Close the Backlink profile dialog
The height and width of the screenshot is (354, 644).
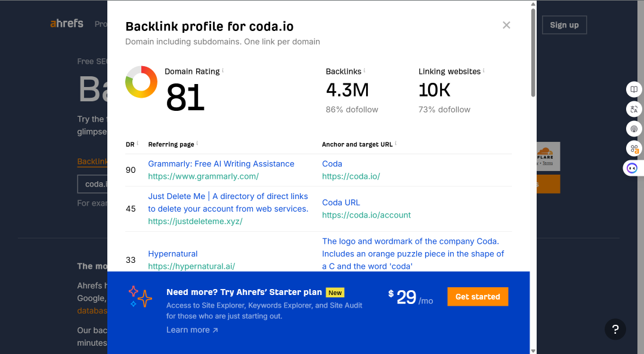pos(506,25)
